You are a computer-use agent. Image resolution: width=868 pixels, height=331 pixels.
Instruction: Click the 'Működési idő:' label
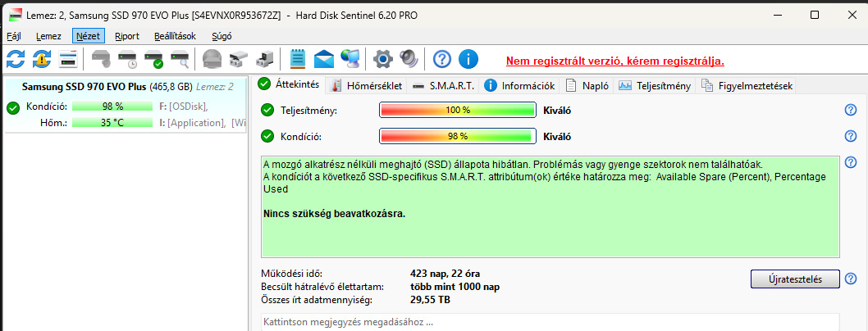291,274
